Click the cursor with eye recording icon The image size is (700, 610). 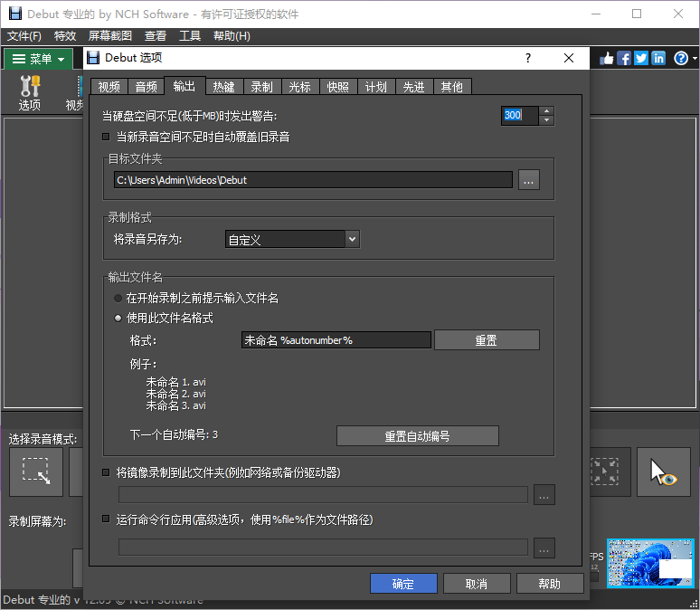[663, 472]
